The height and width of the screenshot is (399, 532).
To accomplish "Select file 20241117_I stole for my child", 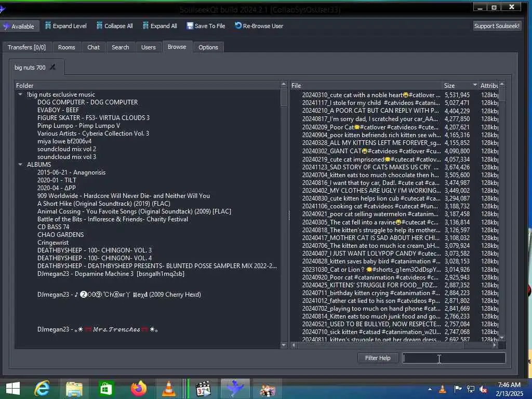I will [x=371, y=103].
